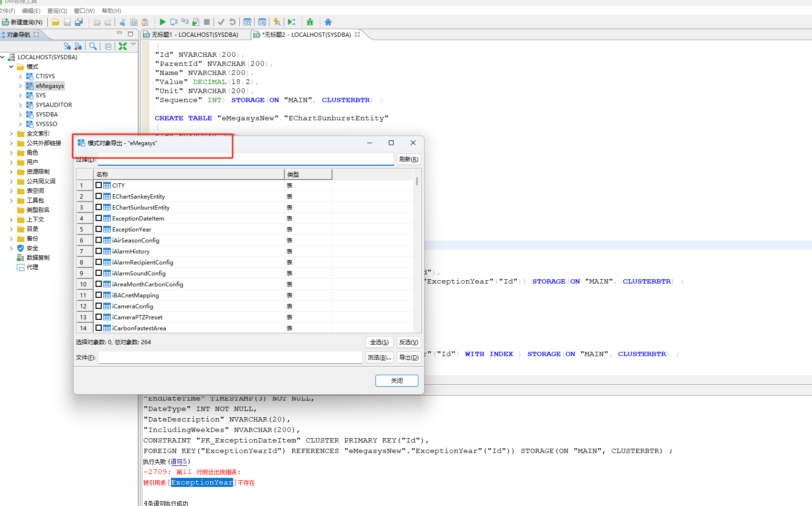Click the 浏览(B)... browse button
The image size is (812, 506).
tap(379, 358)
